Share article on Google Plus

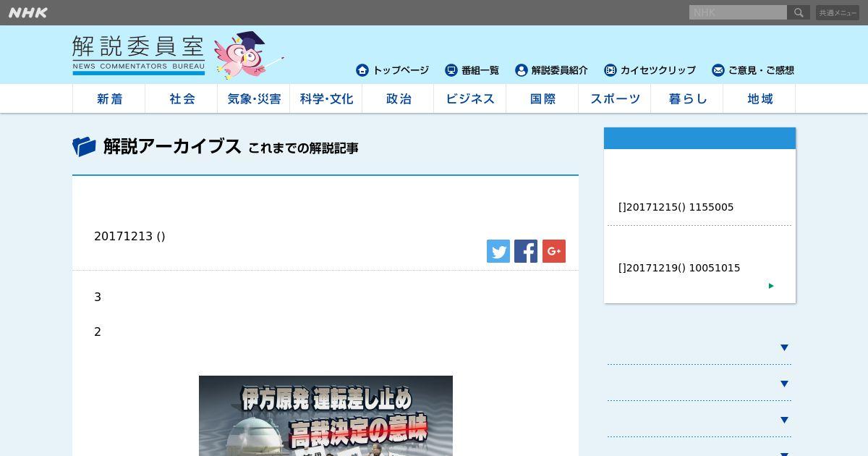click(x=554, y=251)
